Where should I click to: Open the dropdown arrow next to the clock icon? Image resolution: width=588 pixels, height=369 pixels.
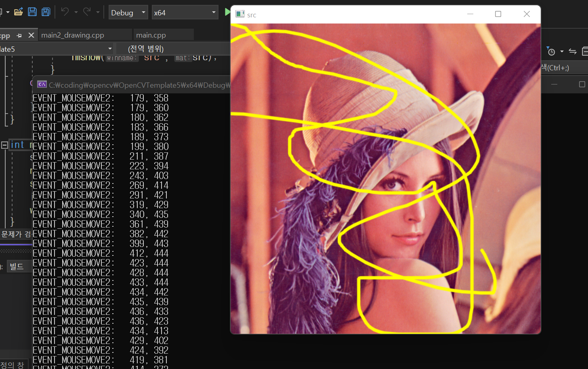tap(562, 51)
